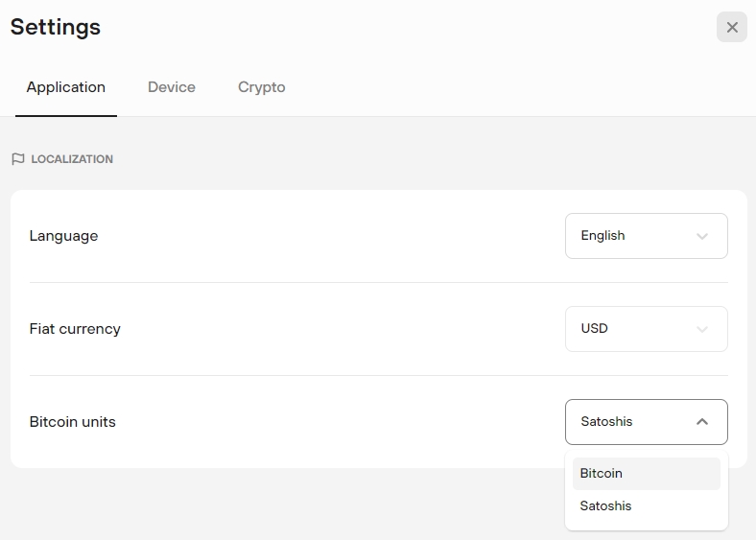Click the Satoshis value in the dropdown field
Image resolution: width=756 pixels, height=540 pixels.
pyautogui.click(x=607, y=422)
